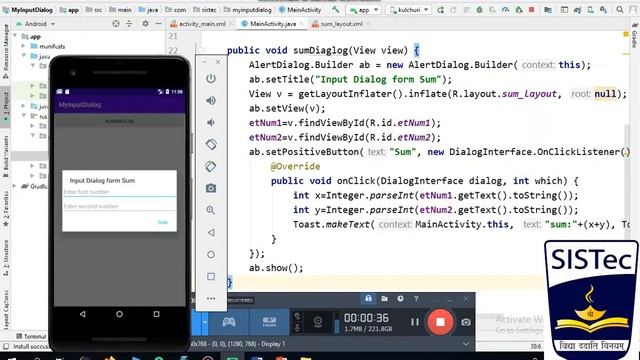Switch to sum_layout.xml tab

tap(341, 24)
